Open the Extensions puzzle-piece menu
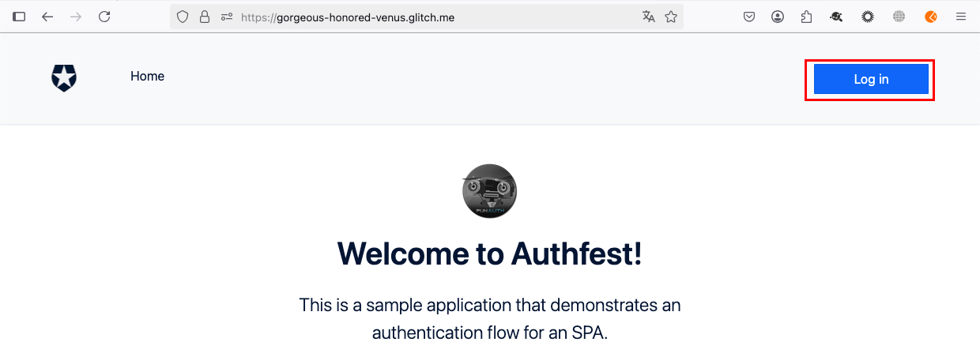Viewport: 980px width, 357px height. click(x=807, y=17)
